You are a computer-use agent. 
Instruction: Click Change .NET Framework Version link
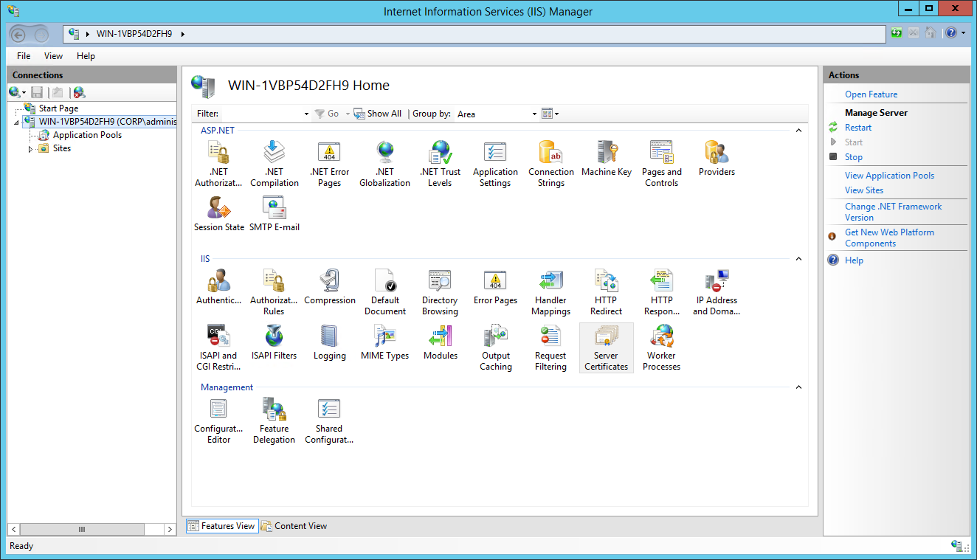pos(894,212)
